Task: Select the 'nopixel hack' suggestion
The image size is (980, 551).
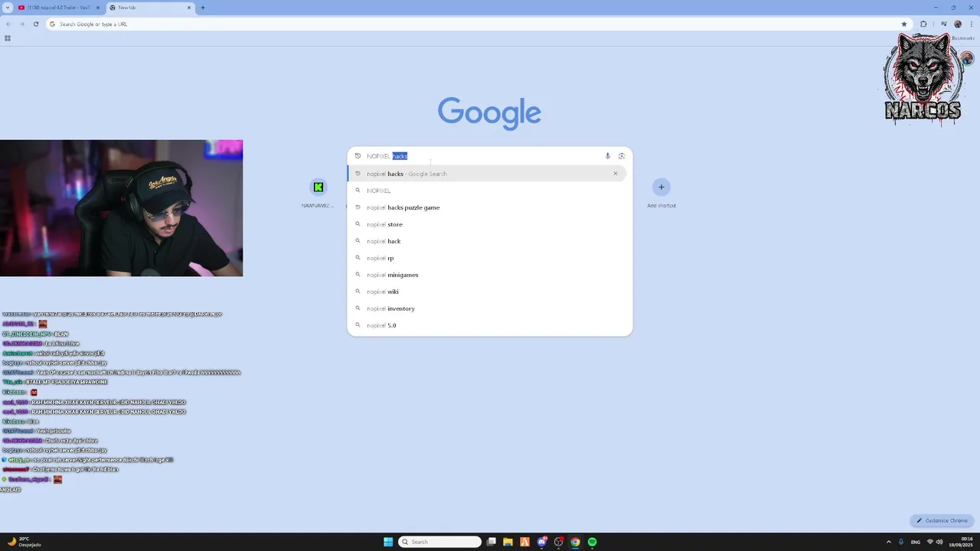Action: [x=487, y=241]
